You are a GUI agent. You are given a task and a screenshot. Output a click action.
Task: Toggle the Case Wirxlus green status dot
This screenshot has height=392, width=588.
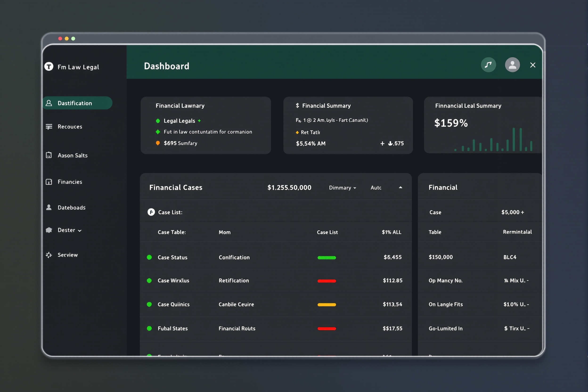coord(149,281)
